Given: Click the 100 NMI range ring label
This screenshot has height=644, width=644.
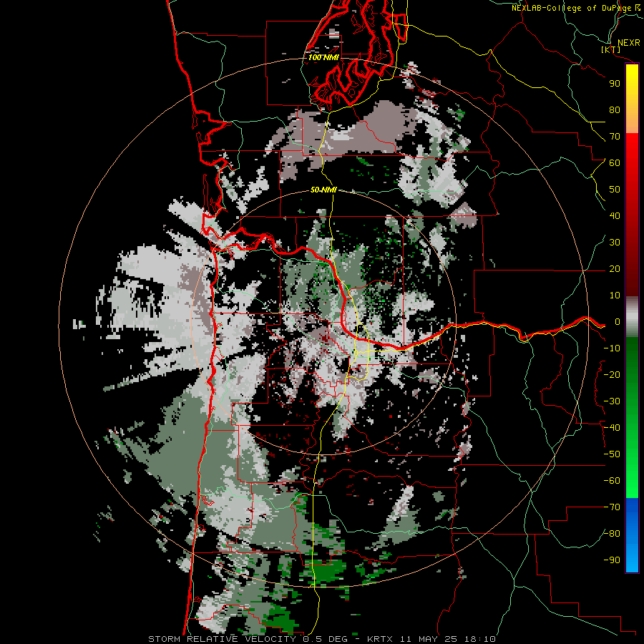Looking at the screenshot, I should (323, 57).
